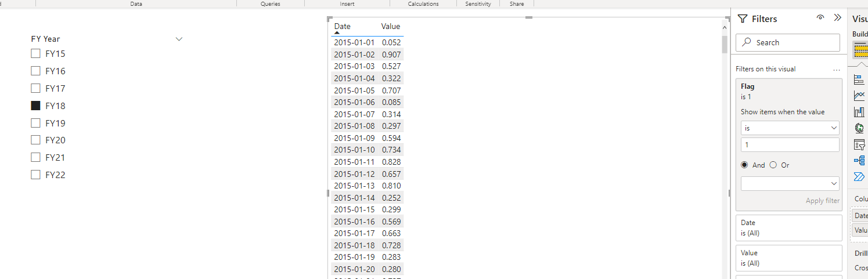Select the And radio button

point(745,165)
